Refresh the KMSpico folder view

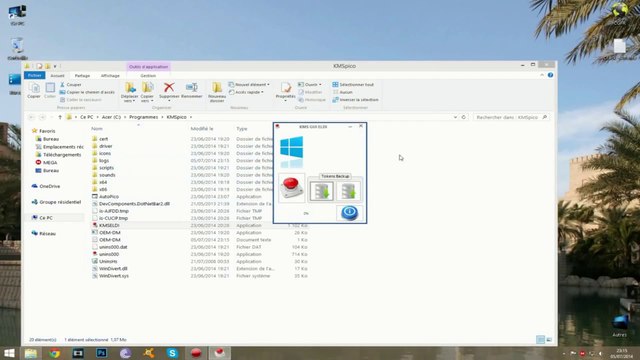(x=464, y=117)
